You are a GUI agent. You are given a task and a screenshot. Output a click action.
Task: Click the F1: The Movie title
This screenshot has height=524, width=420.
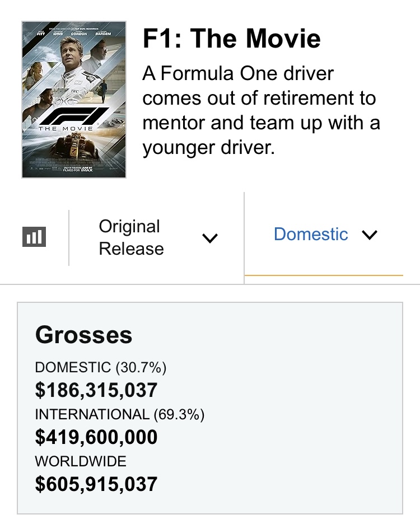(232, 39)
